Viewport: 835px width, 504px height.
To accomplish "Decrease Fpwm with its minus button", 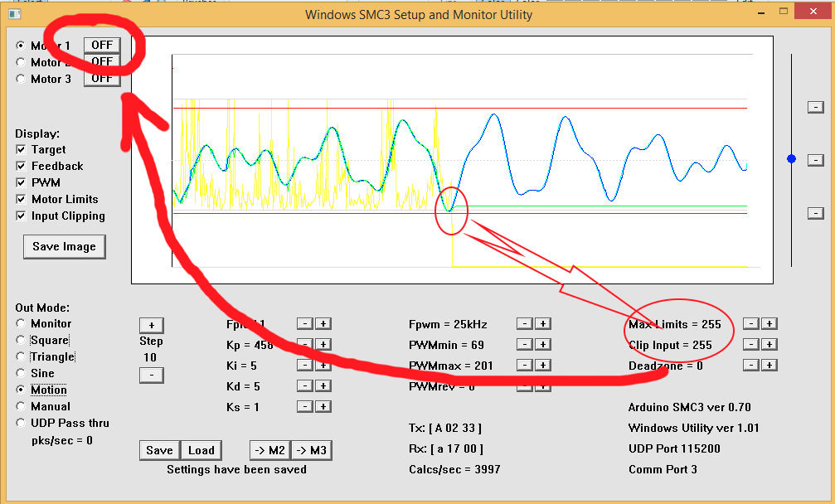I will tap(525, 323).
